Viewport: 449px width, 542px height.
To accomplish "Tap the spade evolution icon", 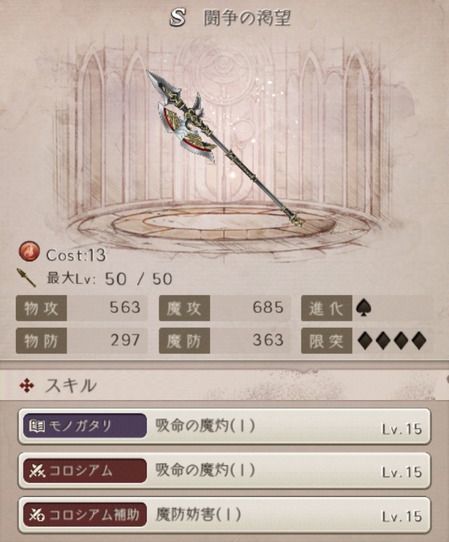I will 364,308.
